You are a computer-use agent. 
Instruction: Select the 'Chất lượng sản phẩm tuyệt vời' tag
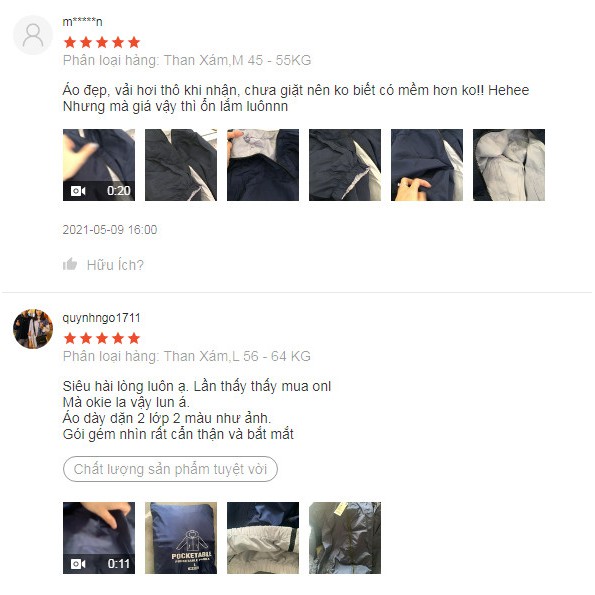point(170,469)
